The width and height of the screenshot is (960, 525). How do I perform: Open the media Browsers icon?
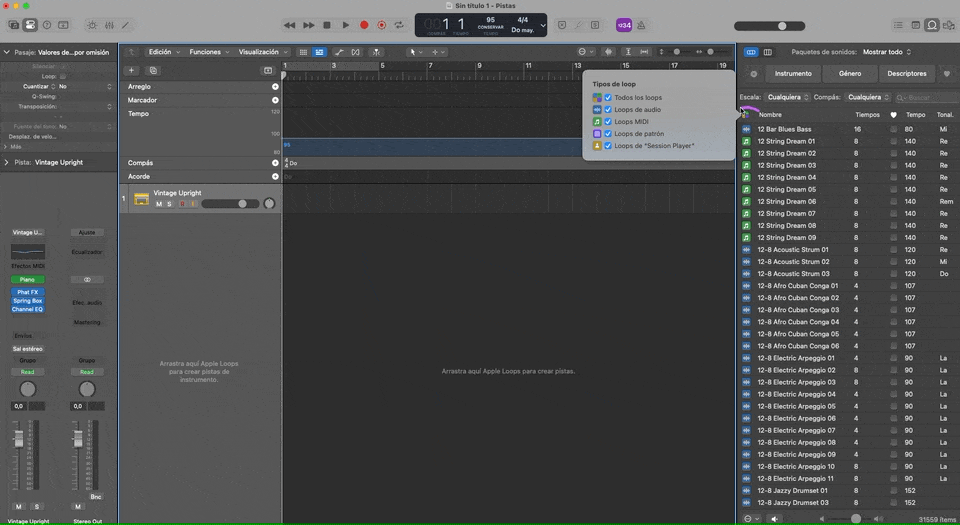tap(948, 25)
